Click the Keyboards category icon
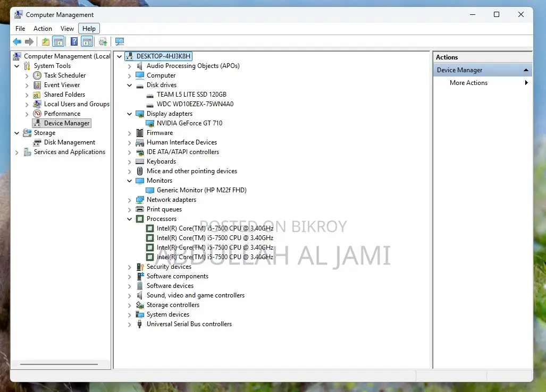The height and width of the screenshot is (392, 546). point(140,161)
